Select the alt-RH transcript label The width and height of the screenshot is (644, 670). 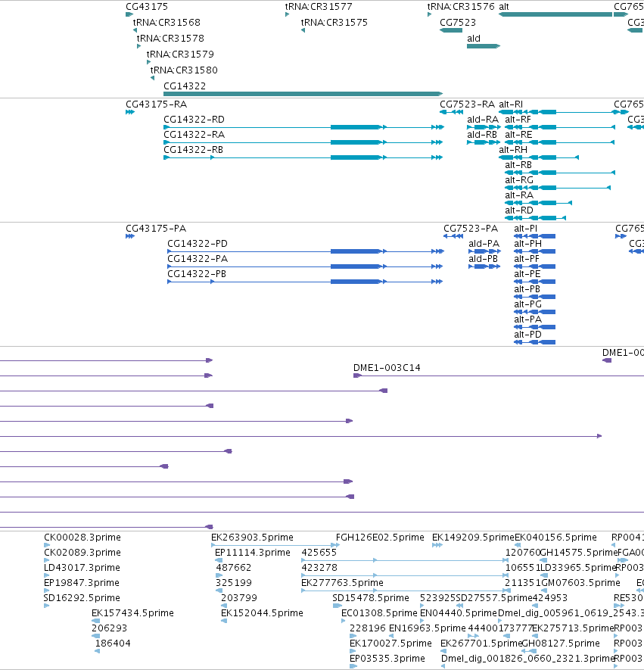(513, 150)
